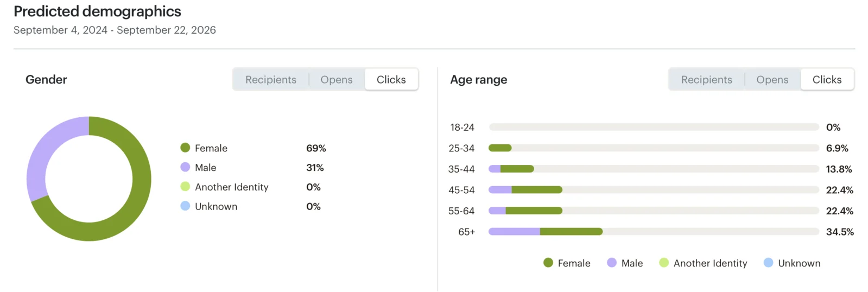Click the green Female legend dot in Gender
This screenshot has width=868, height=292.
[185, 148]
